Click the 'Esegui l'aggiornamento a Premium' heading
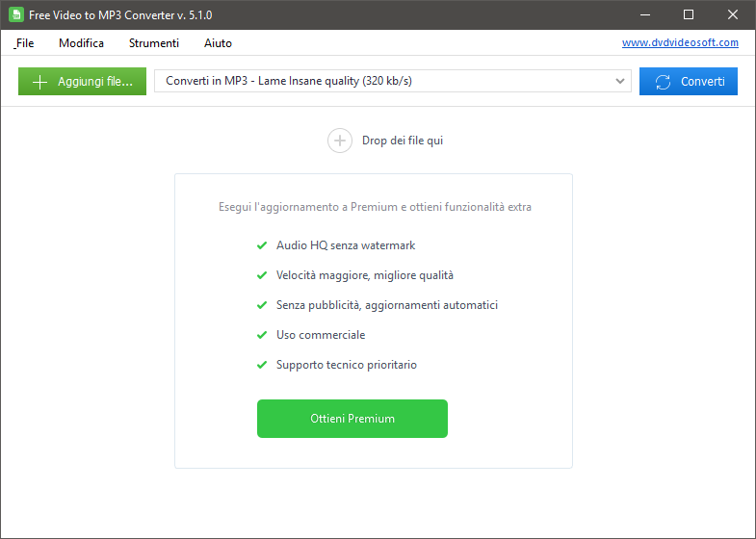Screen dimensions: 756x539 (x=375, y=207)
